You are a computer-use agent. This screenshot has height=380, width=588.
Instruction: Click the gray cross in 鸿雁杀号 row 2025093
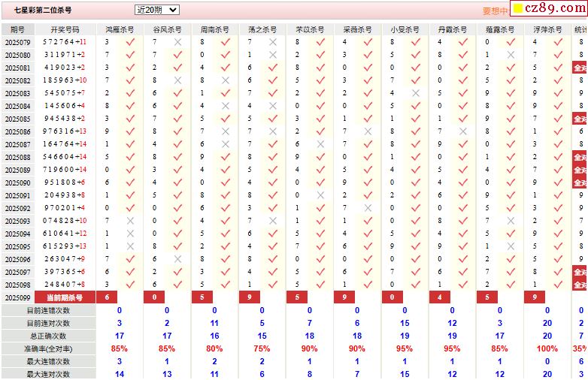[x=130, y=221]
